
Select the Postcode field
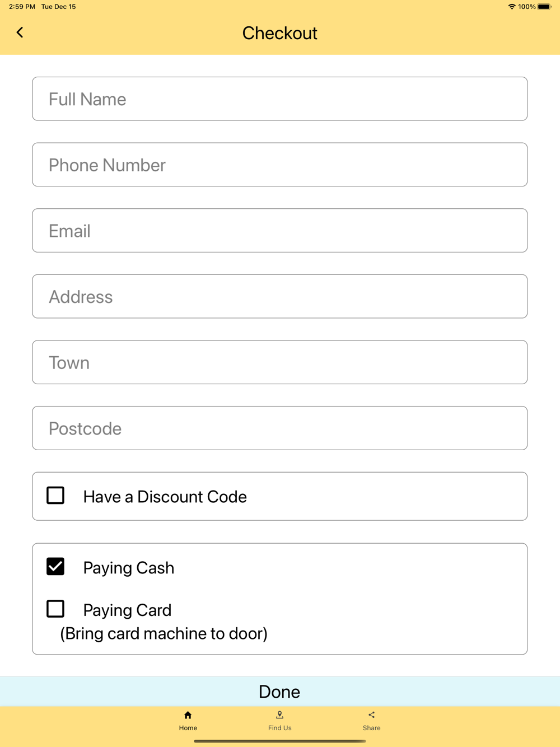coord(280,428)
